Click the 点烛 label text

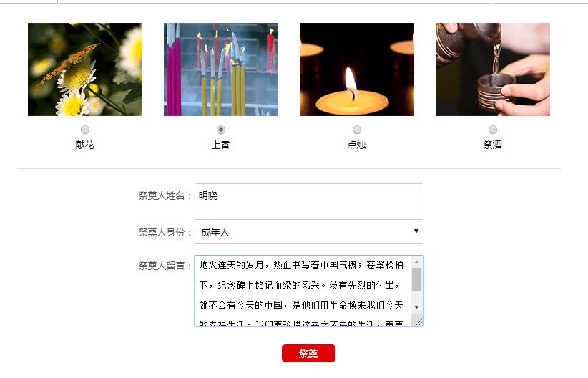tap(357, 145)
